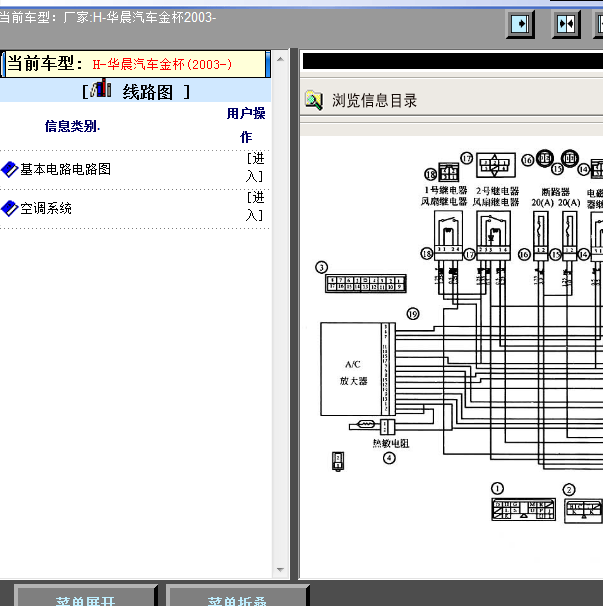Click connector number 3 in the diagram
The image size is (603, 606).
click(322, 267)
